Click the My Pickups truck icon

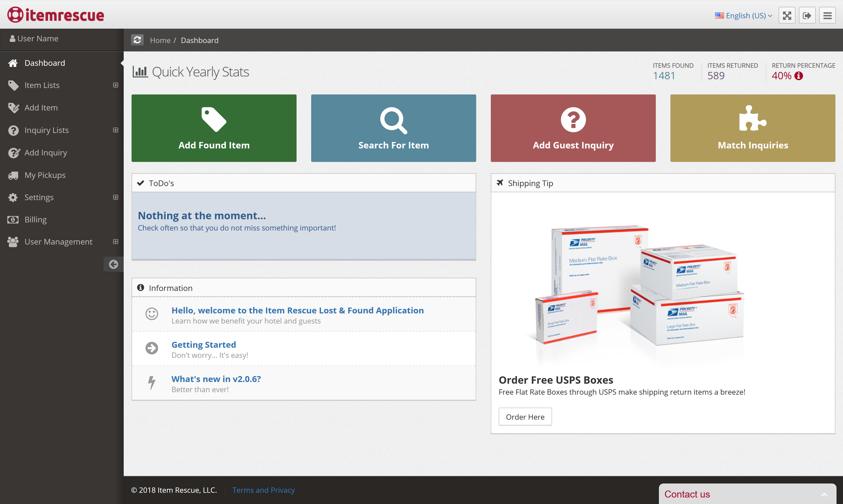13,175
